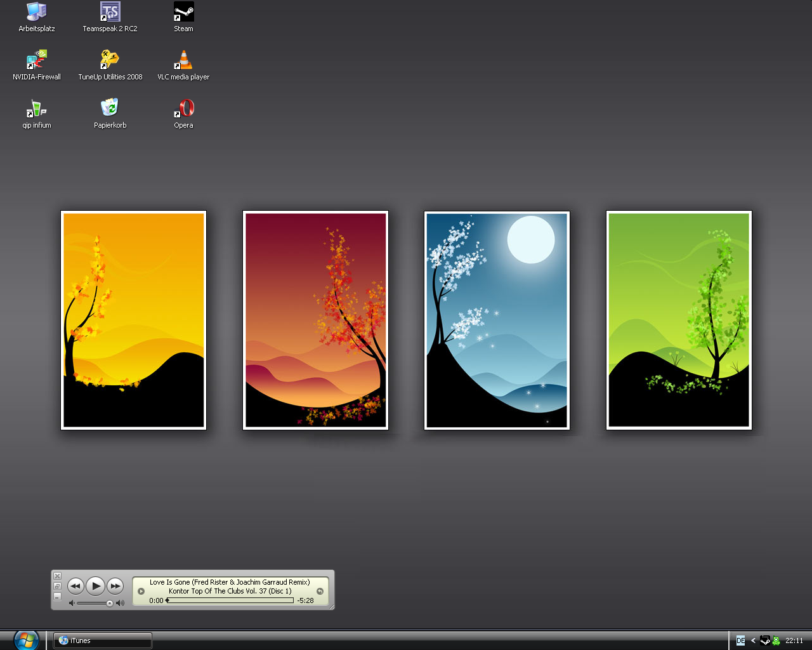Image resolution: width=812 pixels, height=650 pixels.
Task: Click the song title Love Is Gone
Action: pos(230,582)
